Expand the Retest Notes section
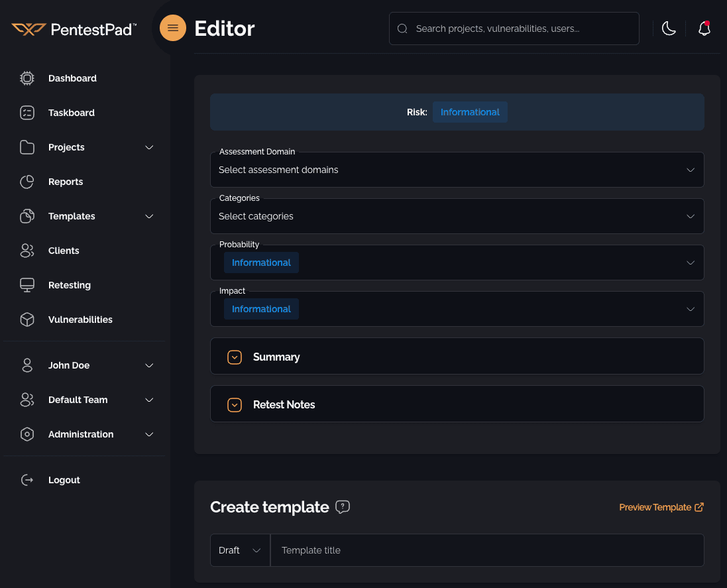 (x=235, y=404)
